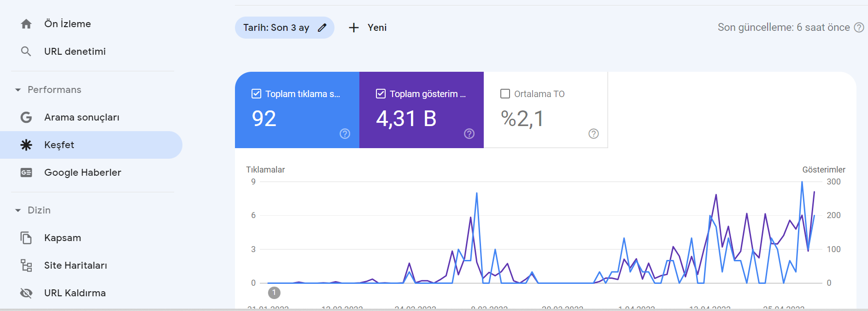Click the Google G icon for Arama sonuçları

point(26,117)
